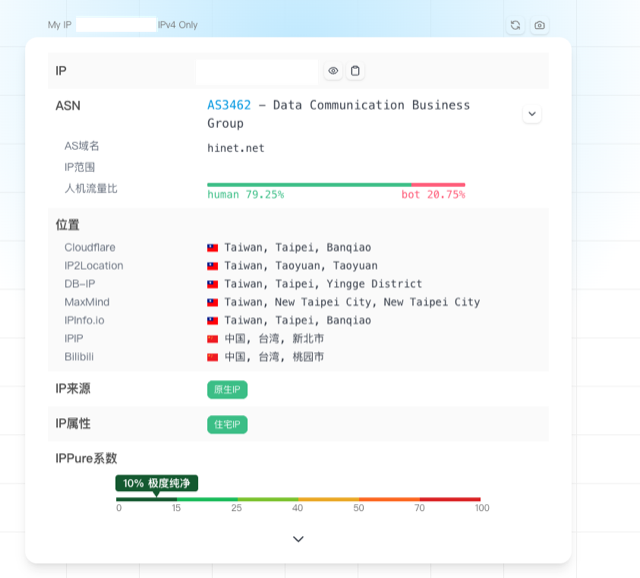Viewport: 640px width, 578px height.
Task: Select the hinet.net domain text
Action: point(236,148)
